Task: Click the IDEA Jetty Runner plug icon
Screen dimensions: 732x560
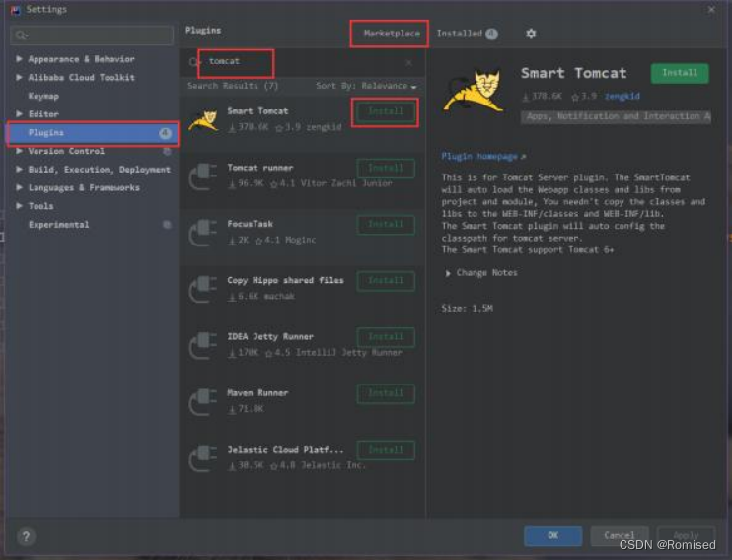Action: [x=203, y=345]
